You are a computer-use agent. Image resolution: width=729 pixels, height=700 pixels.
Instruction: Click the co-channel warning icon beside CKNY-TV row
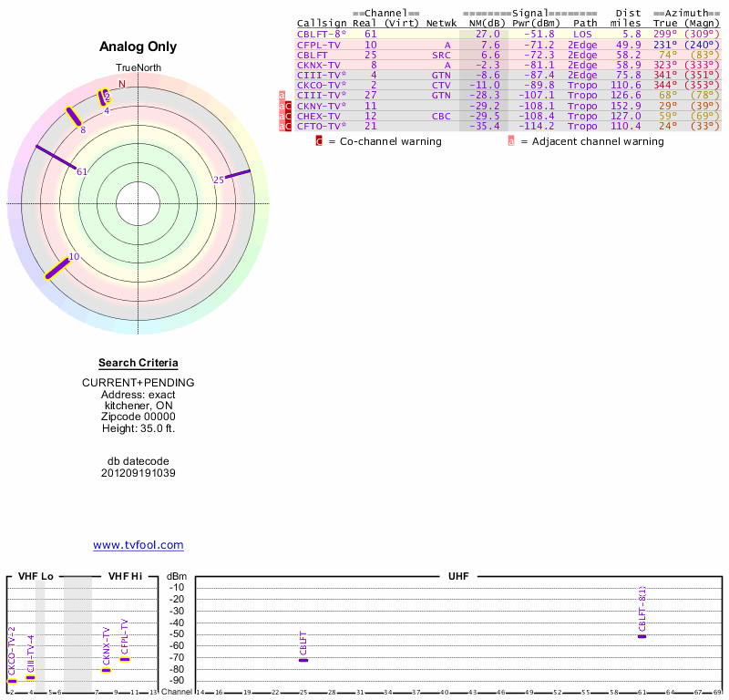[x=289, y=107]
